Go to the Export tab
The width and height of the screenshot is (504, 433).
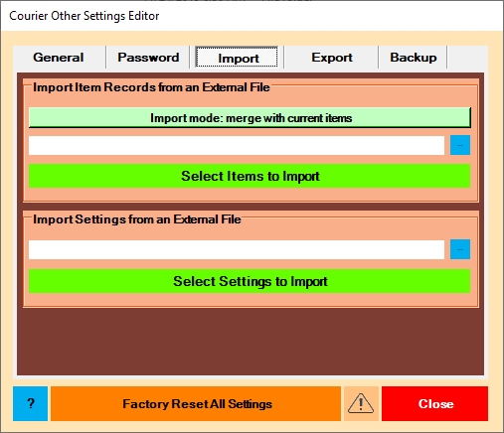point(331,58)
